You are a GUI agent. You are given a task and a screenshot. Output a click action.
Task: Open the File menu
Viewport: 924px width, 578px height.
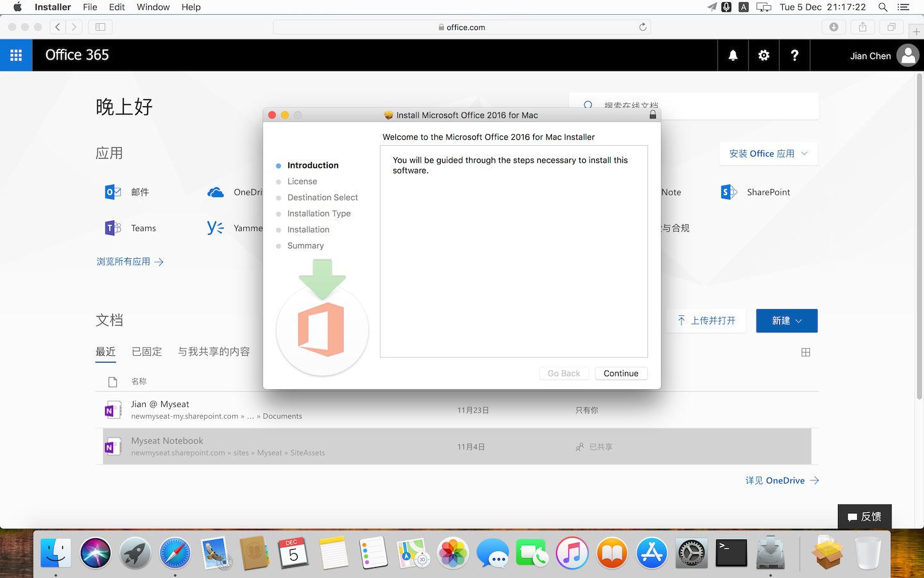tap(90, 7)
